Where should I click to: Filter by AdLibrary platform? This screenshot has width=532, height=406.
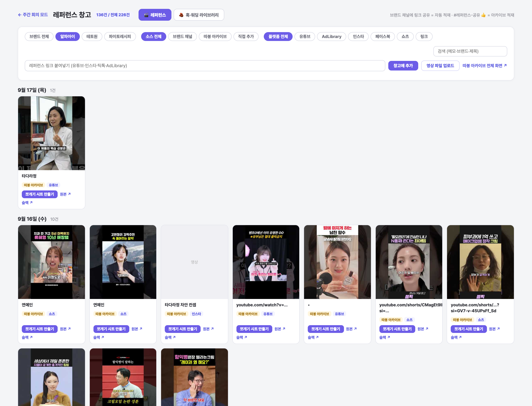tap(331, 37)
